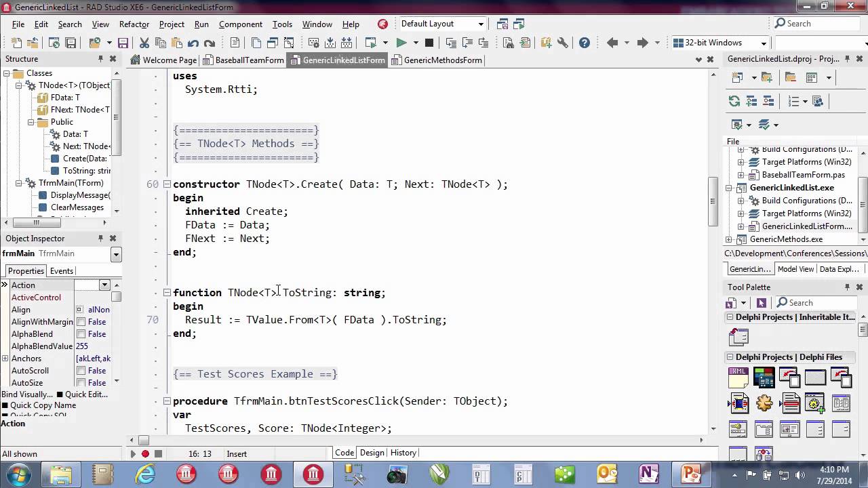Click the Bind Visually link

tap(26, 394)
